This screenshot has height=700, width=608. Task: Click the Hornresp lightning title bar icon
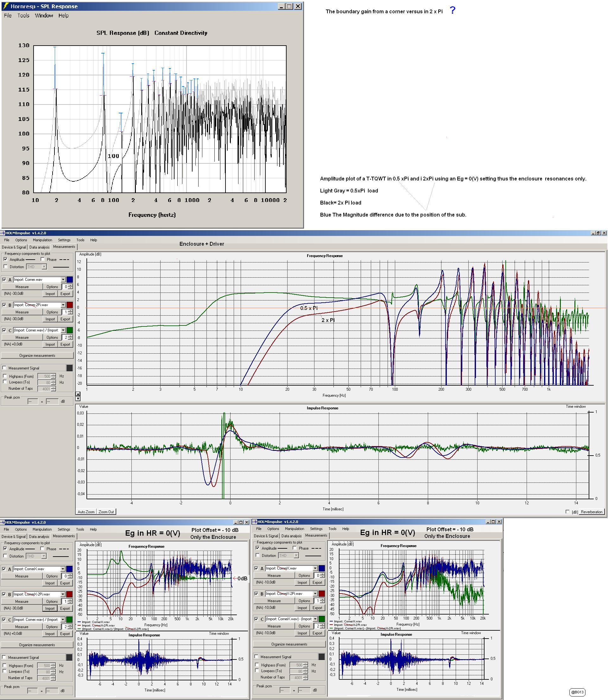click(x=6, y=6)
